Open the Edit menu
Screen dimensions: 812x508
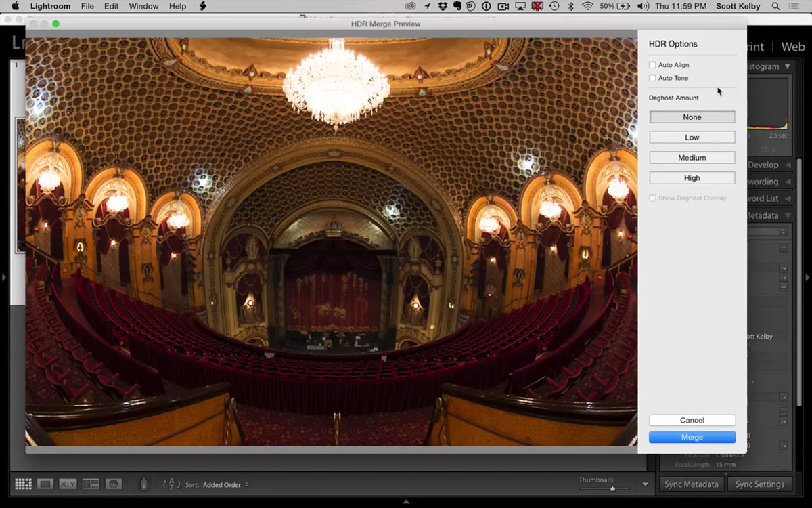tap(111, 6)
